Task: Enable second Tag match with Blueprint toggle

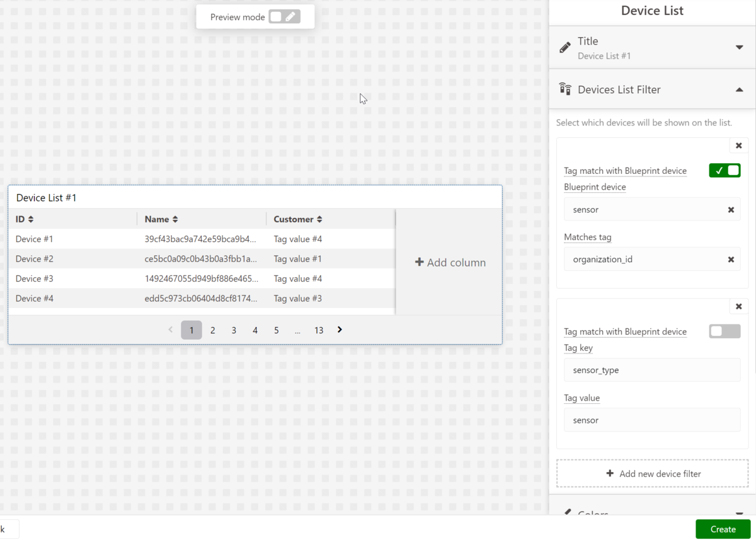Action: pos(724,331)
